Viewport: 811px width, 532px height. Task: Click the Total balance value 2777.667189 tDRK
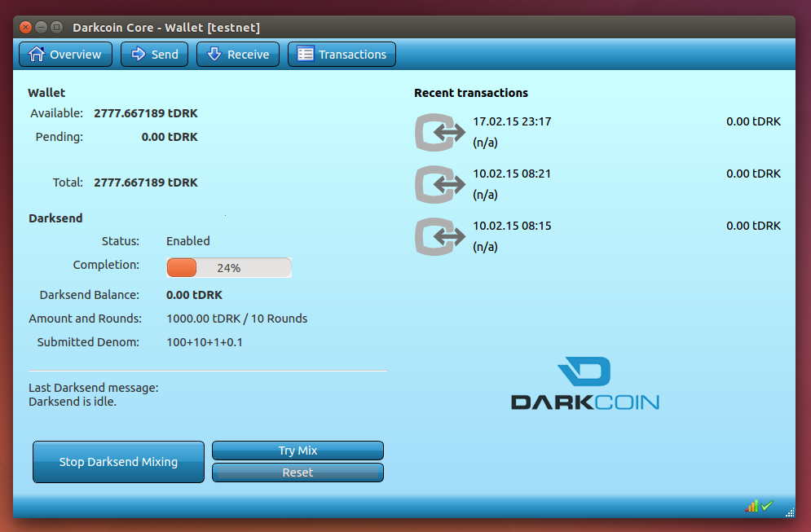pyautogui.click(x=146, y=182)
